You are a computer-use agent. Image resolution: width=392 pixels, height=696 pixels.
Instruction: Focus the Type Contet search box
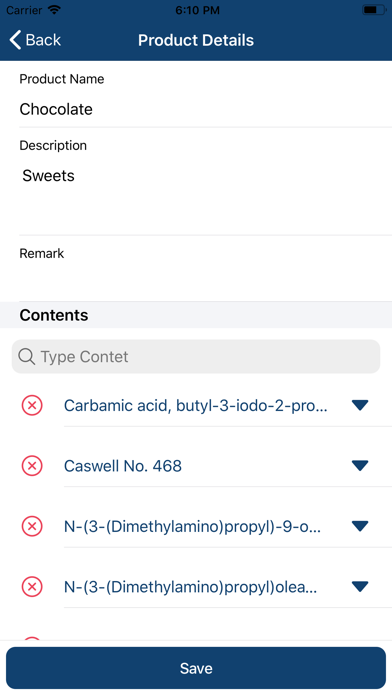pos(196,356)
